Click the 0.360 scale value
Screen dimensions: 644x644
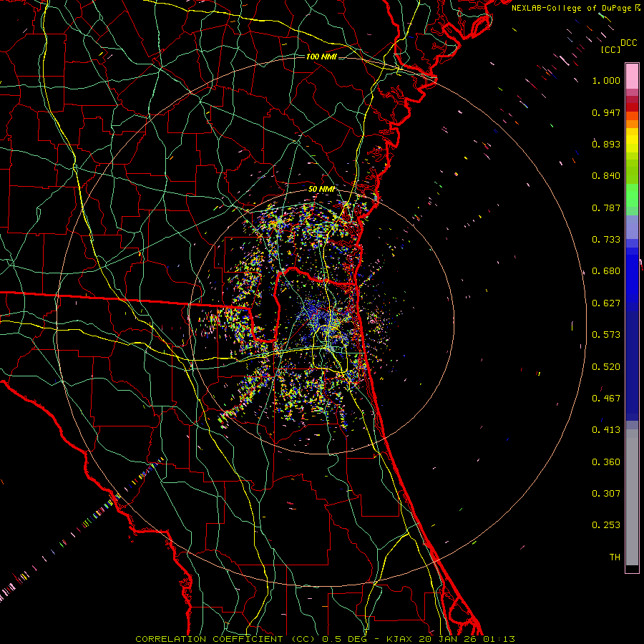pos(606,462)
